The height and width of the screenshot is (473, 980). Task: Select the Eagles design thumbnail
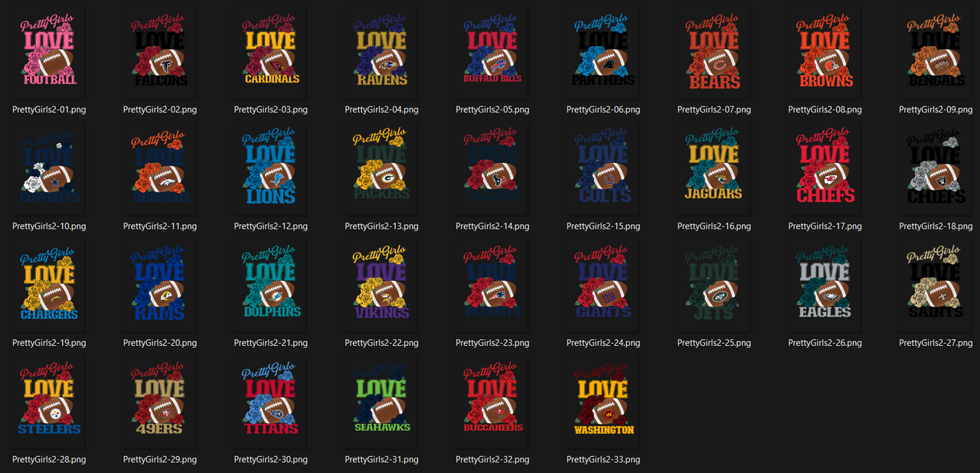pos(825,285)
